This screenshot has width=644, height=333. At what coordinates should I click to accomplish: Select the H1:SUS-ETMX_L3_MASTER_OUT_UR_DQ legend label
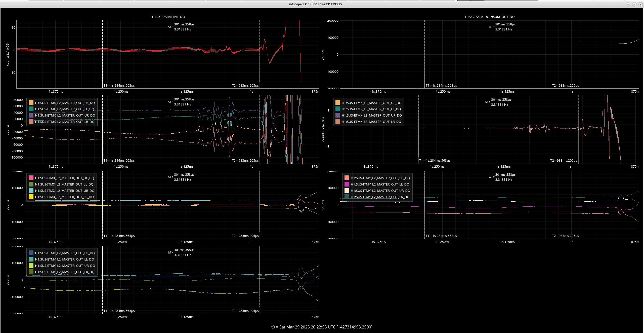(x=372, y=115)
